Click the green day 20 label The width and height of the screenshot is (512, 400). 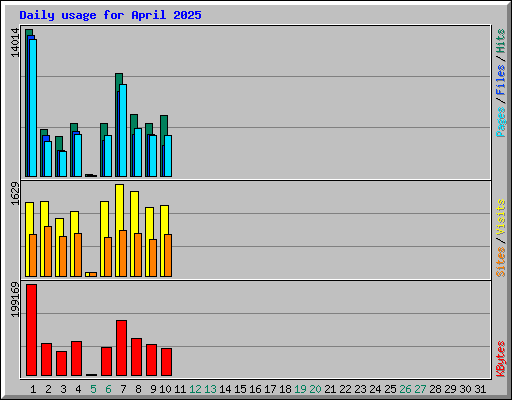pos(315,389)
